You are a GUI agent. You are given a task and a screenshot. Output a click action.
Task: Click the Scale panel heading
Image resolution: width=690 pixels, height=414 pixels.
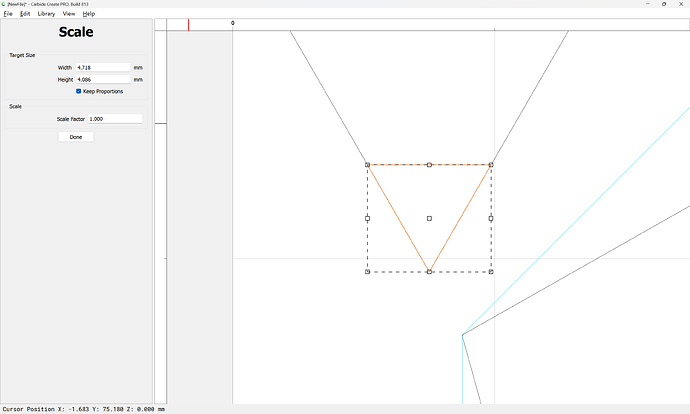pyautogui.click(x=76, y=32)
